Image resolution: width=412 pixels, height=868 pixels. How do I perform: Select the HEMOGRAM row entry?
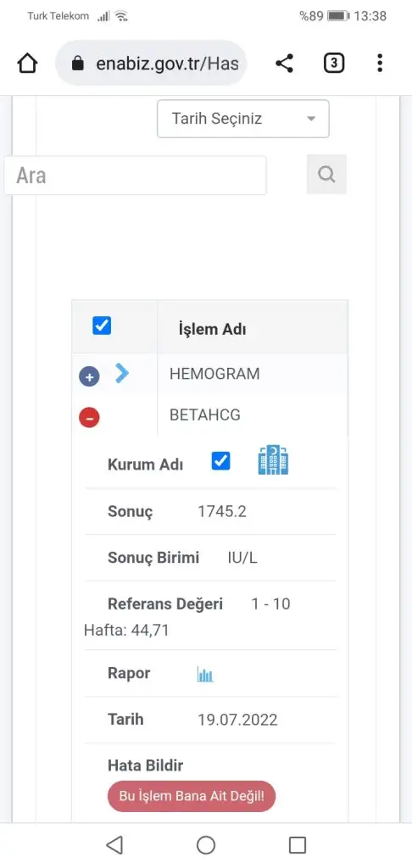click(x=214, y=374)
